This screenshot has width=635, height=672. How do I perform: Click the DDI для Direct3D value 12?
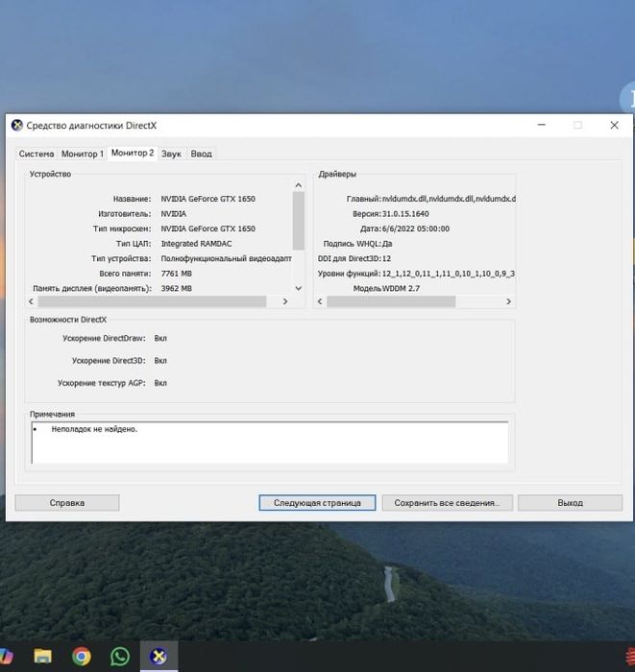pos(386,258)
